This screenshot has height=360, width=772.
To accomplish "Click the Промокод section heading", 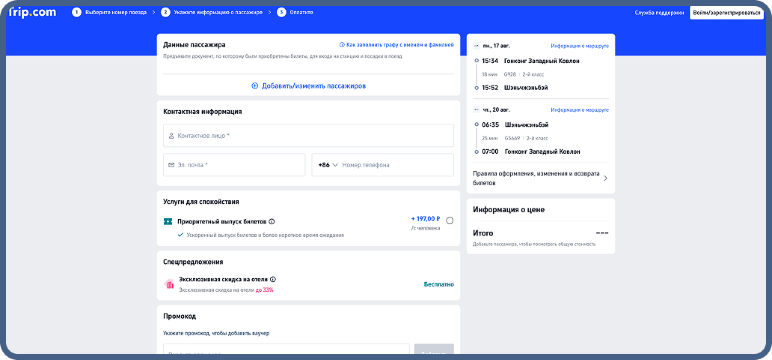I will [180, 316].
